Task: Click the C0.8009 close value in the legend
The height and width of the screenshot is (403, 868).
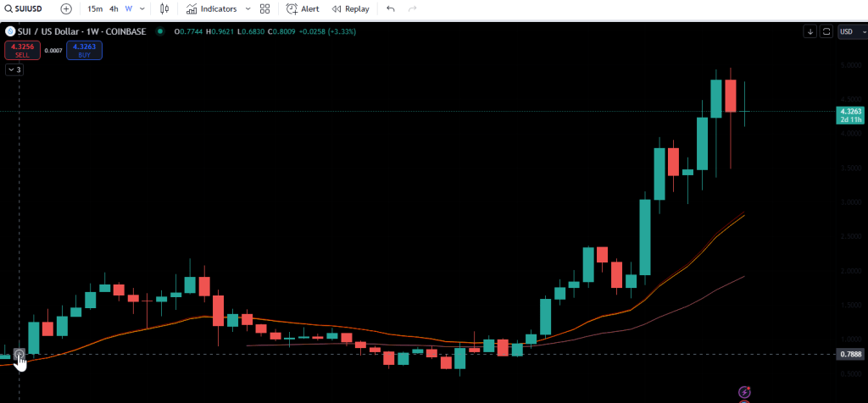Action: (281, 31)
